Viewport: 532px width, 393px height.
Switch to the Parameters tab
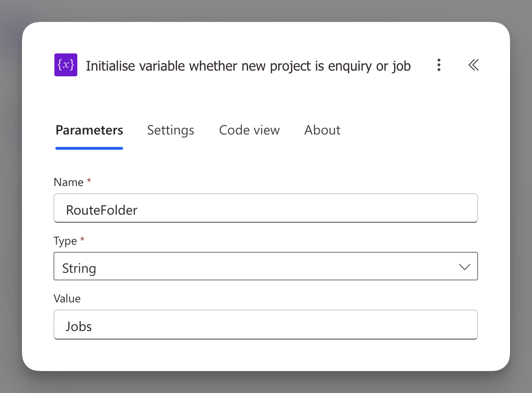89,130
